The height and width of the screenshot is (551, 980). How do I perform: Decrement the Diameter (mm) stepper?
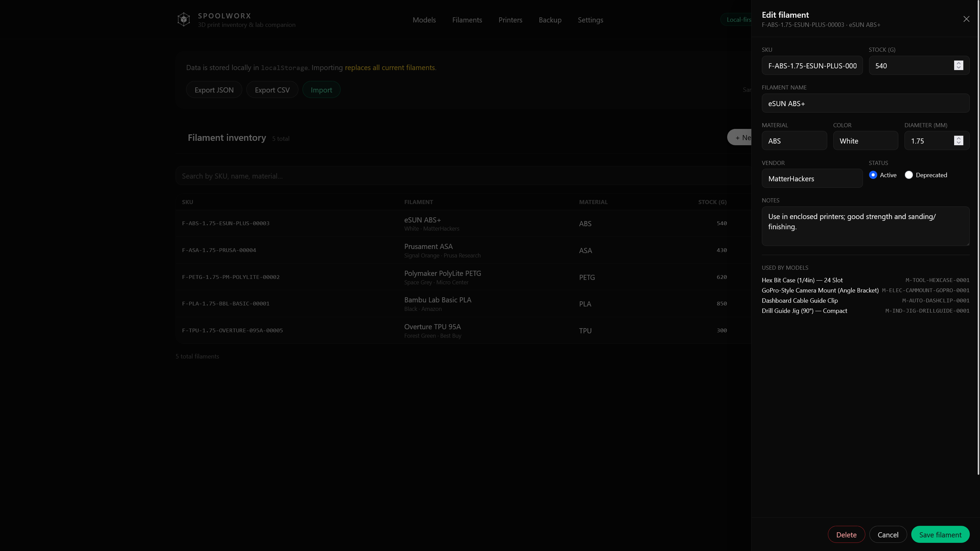coord(958,143)
